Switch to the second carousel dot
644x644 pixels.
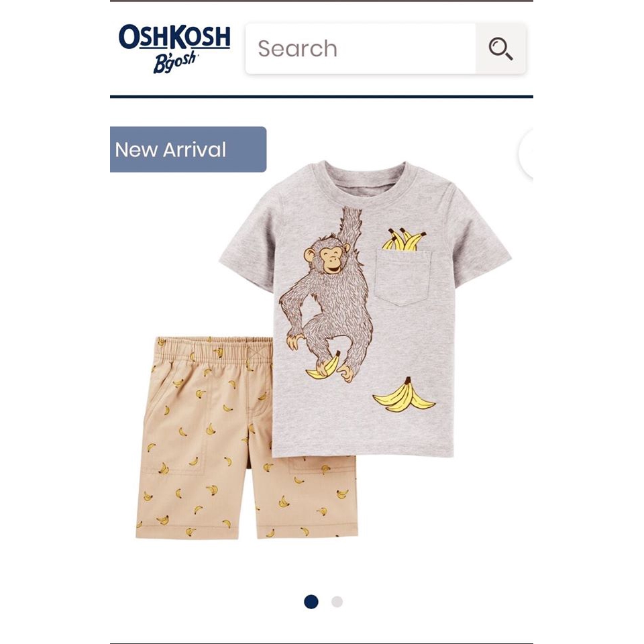tap(337, 602)
